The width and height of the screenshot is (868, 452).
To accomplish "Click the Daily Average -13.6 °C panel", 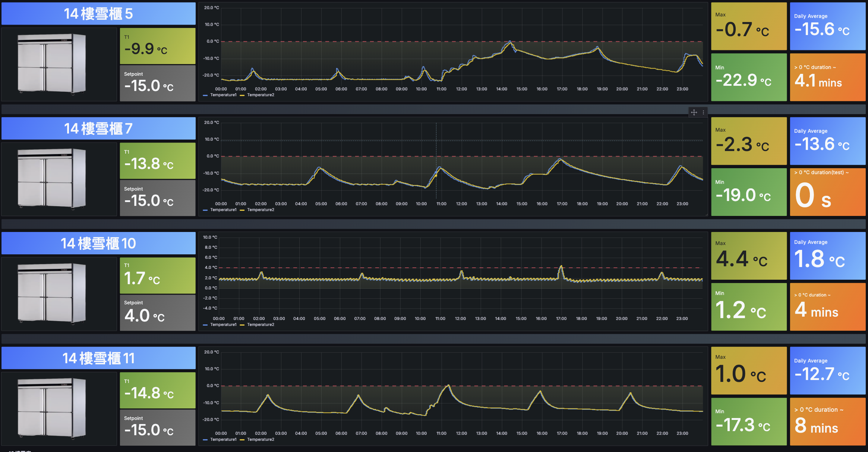I will [828, 141].
